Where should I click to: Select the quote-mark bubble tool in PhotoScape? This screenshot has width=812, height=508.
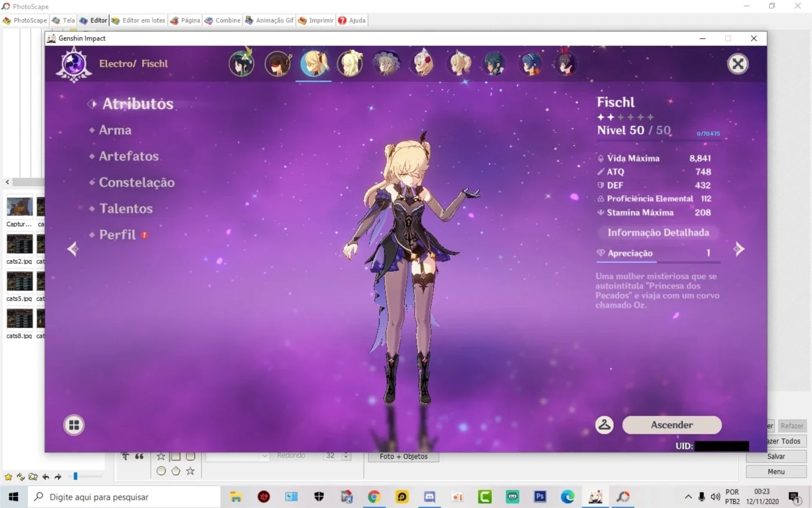(x=139, y=456)
